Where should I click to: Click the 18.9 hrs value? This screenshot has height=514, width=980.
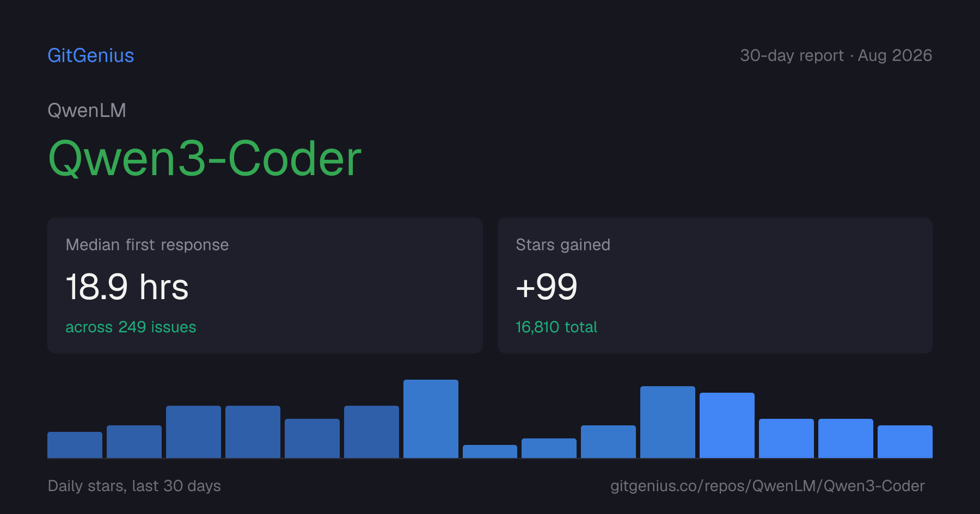(127, 287)
